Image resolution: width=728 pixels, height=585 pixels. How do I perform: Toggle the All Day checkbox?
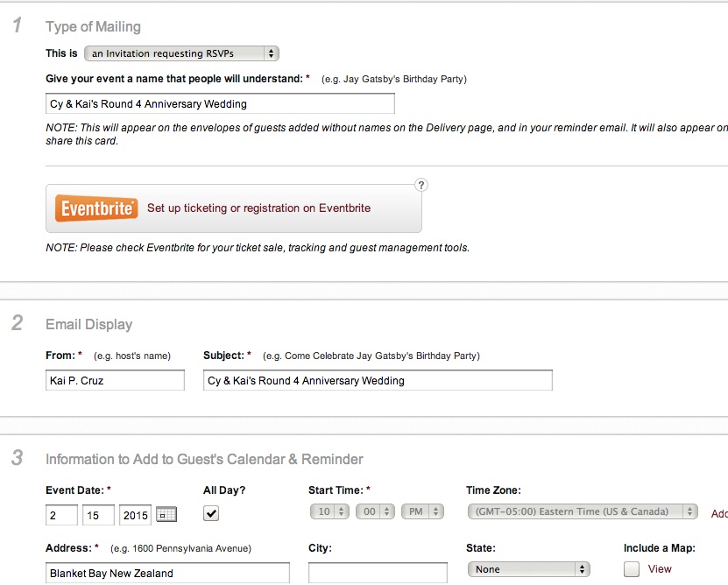(x=211, y=513)
